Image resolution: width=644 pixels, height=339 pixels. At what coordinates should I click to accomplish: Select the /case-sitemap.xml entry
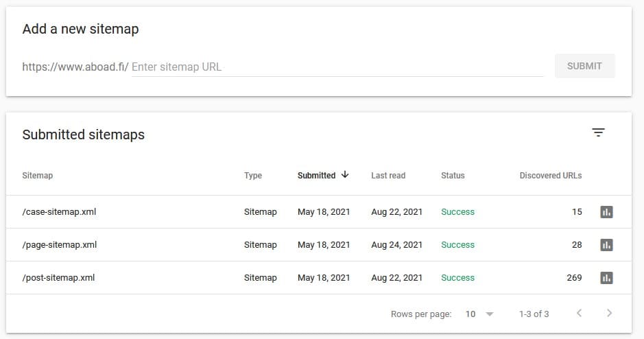point(59,212)
